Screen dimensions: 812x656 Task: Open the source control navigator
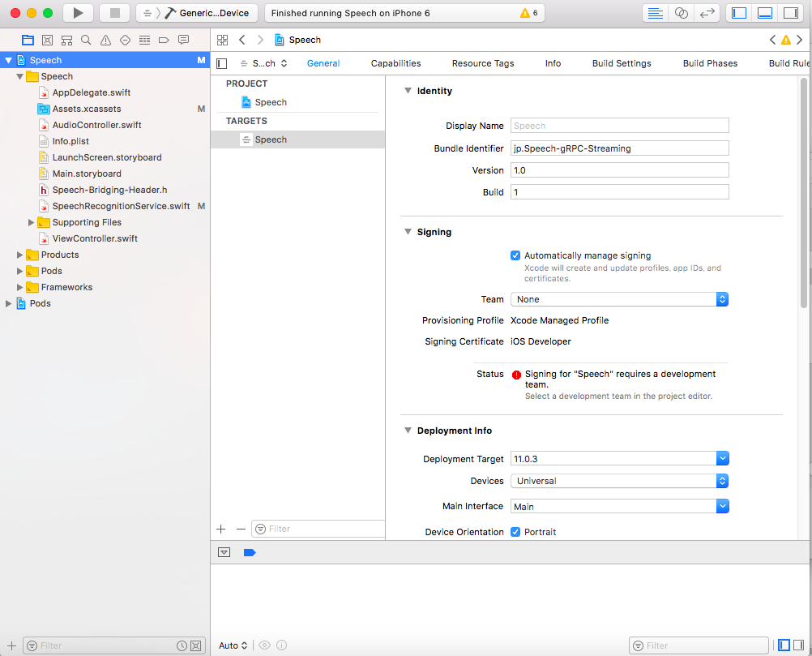tap(47, 40)
